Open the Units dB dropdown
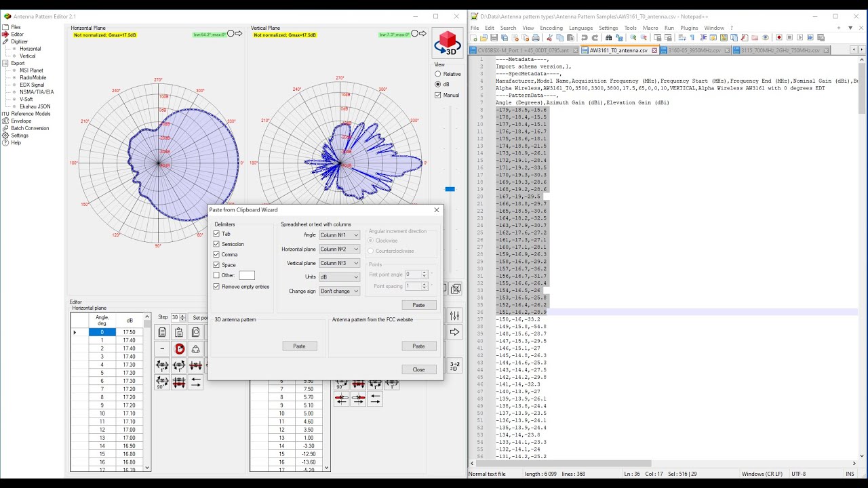This screenshot has height=488, width=868. 340,277
